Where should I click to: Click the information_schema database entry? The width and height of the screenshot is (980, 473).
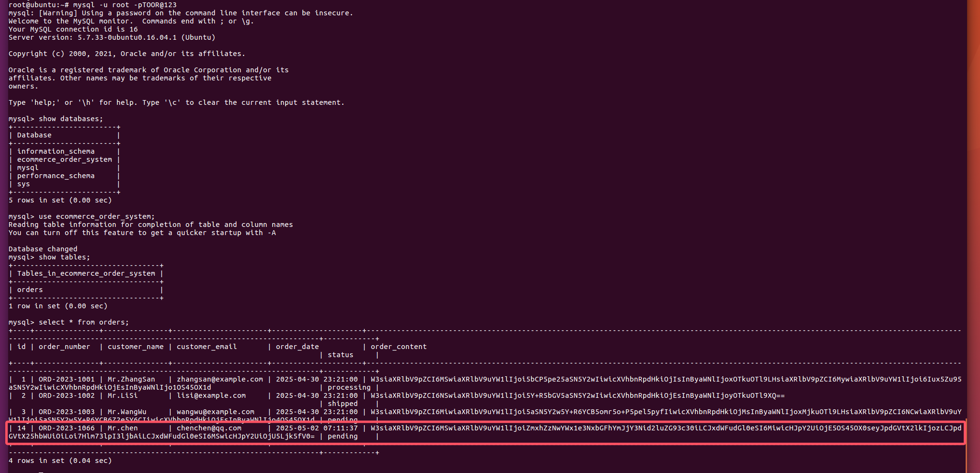[x=56, y=151]
